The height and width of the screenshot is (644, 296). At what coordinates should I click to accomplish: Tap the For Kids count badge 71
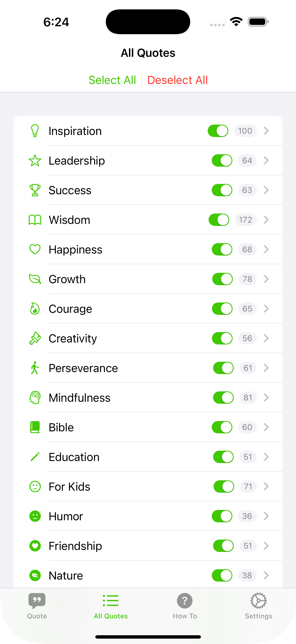[248, 487]
